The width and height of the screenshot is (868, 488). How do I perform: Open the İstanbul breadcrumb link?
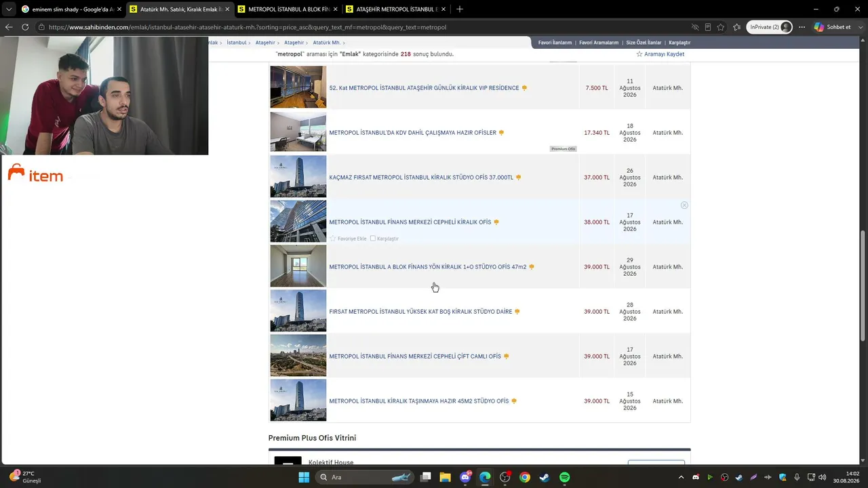pos(237,43)
